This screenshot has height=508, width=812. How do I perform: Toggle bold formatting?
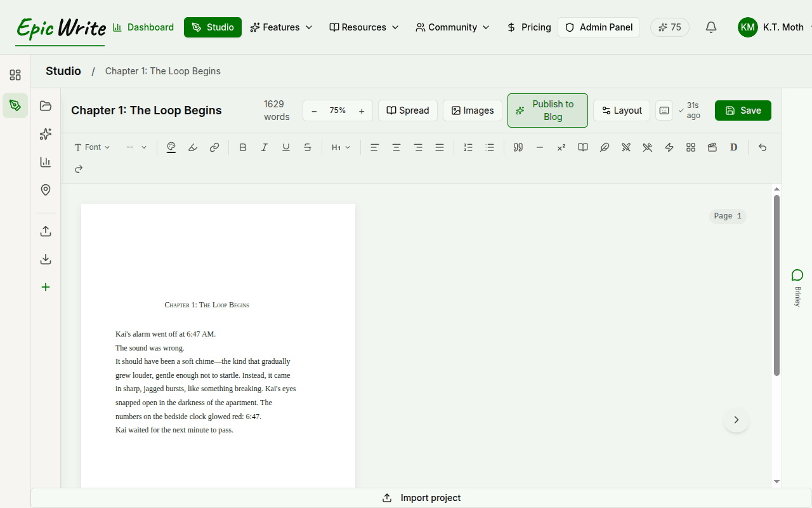pos(243,147)
